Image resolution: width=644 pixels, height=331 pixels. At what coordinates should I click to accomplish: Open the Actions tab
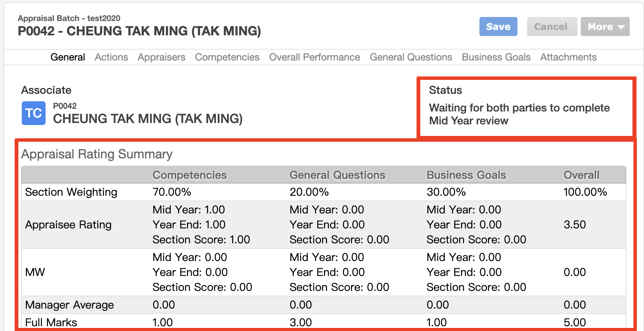click(112, 57)
